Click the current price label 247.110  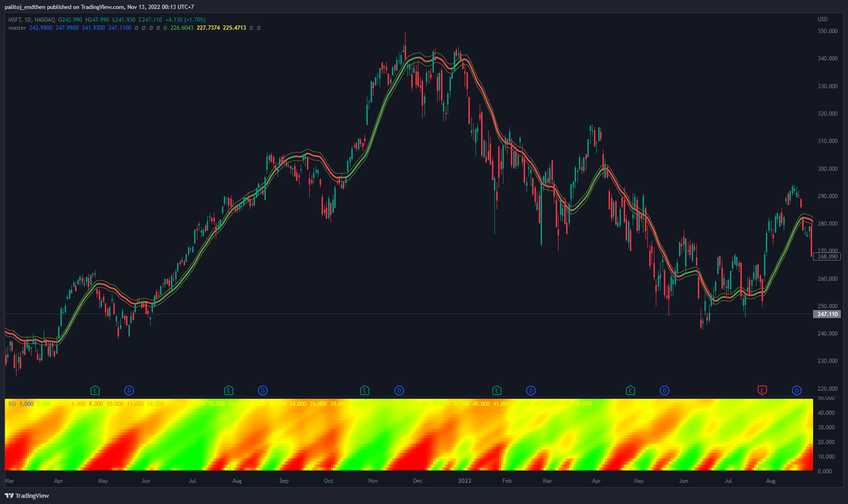(x=827, y=314)
